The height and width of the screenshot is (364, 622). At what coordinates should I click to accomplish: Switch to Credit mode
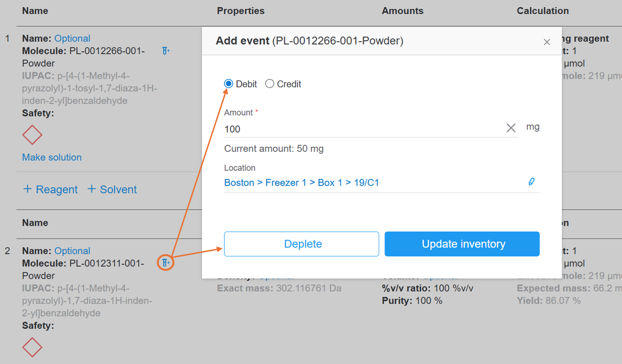pyautogui.click(x=270, y=84)
